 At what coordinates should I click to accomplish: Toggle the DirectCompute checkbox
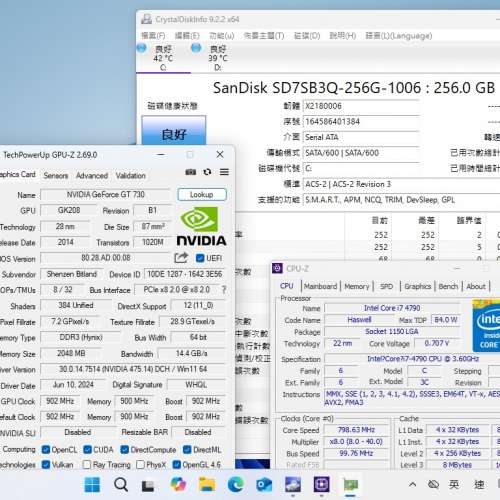point(124,450)
